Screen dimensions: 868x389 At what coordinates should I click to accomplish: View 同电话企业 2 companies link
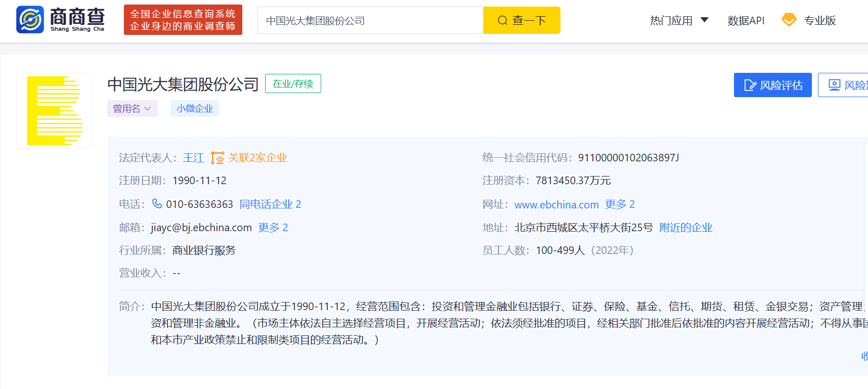click(x=270, y=204)
